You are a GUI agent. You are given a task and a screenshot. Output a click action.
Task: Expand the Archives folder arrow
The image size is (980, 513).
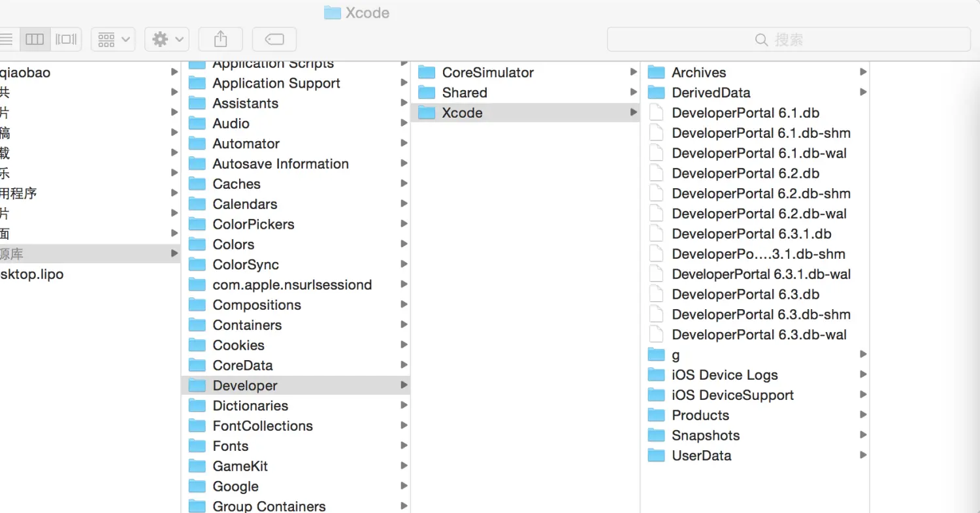click(x=863, y=72)
